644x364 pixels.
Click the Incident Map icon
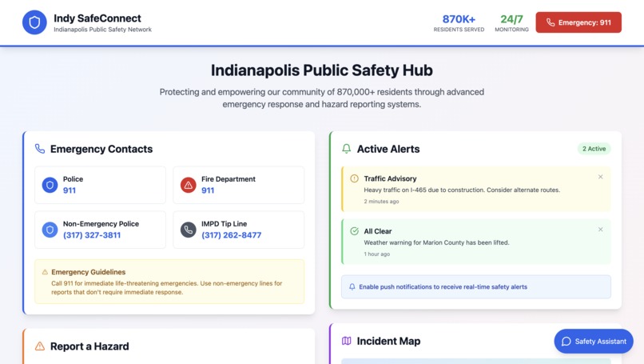[x=346, y=341]
